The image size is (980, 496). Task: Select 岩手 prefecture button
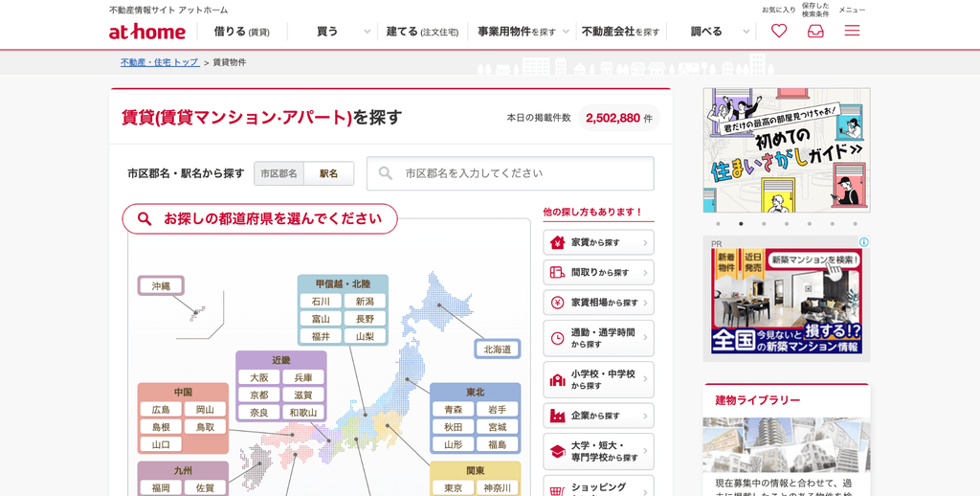coord(498,410)
